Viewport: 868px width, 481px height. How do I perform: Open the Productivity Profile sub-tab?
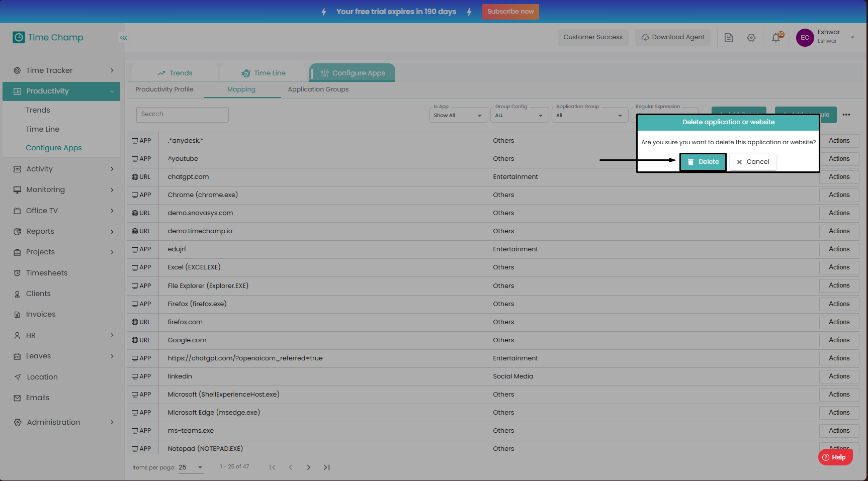pos(164,89)
